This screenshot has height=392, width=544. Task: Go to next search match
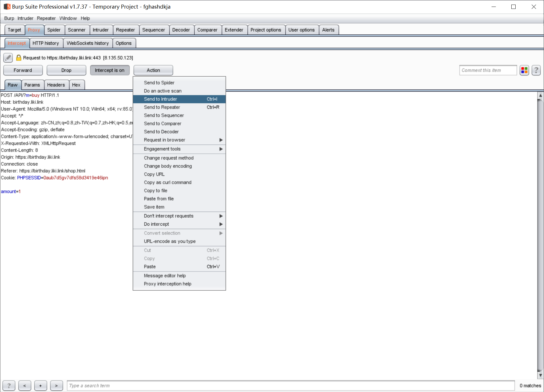click(56, 386)
